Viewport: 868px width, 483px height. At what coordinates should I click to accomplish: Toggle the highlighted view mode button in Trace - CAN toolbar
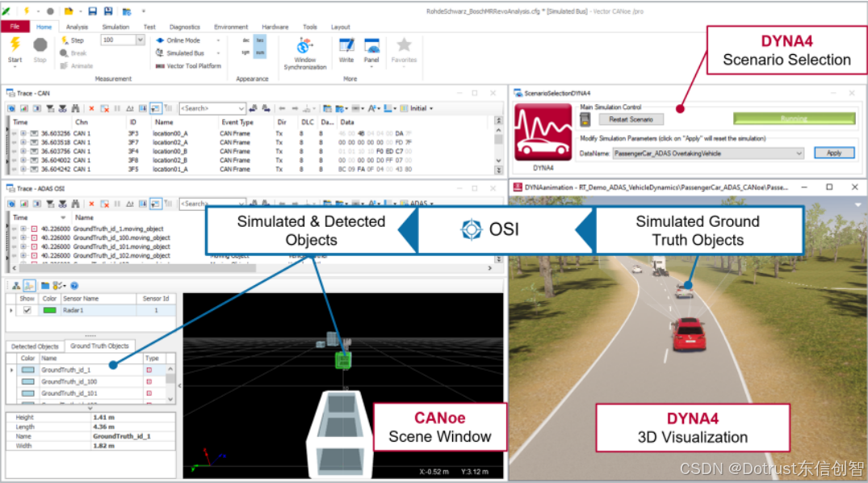tap(156, 108)
